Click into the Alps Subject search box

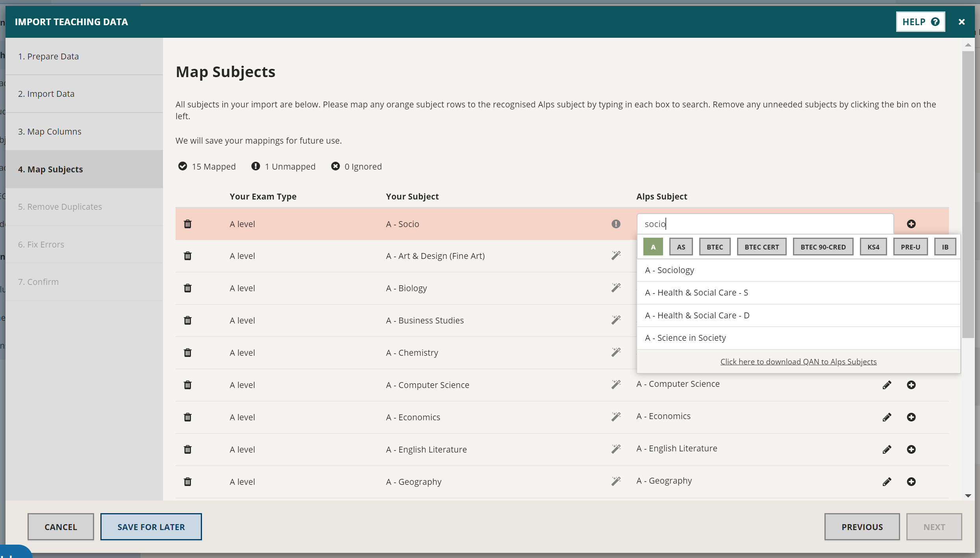pos(765,224)
